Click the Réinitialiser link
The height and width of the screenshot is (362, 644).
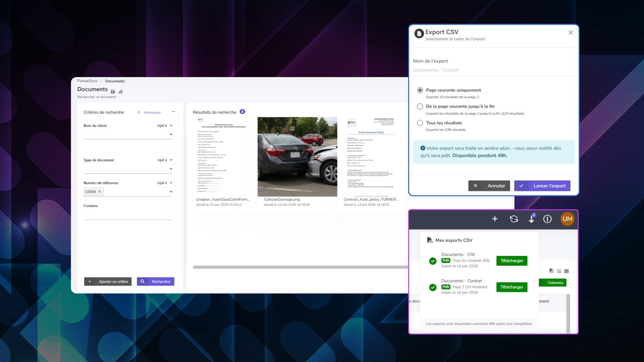(x=149, y=113)
